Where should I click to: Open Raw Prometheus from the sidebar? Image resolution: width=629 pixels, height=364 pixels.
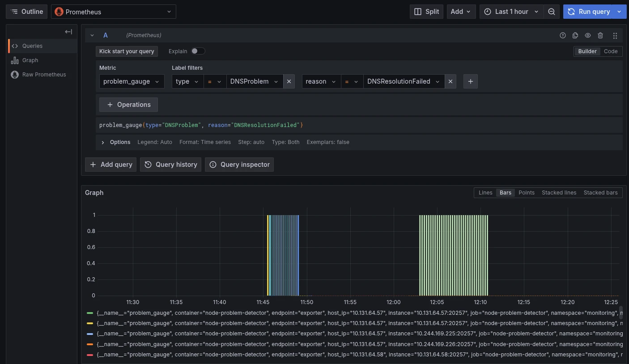click(x=44, y=74)
